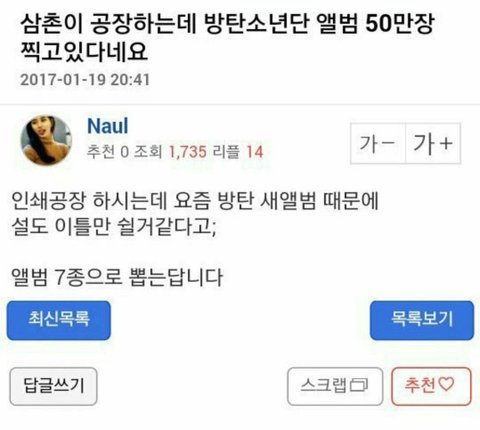
Task: Click the 추천 recommend button with heart
Action: point(431,386)
